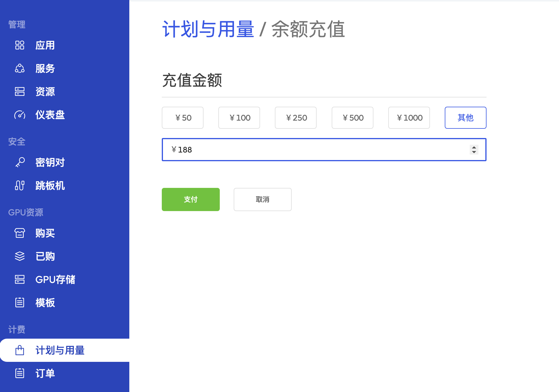559x392 pixels.
Task: Click the custom amount field showing 188
Action: click(324, 150)
